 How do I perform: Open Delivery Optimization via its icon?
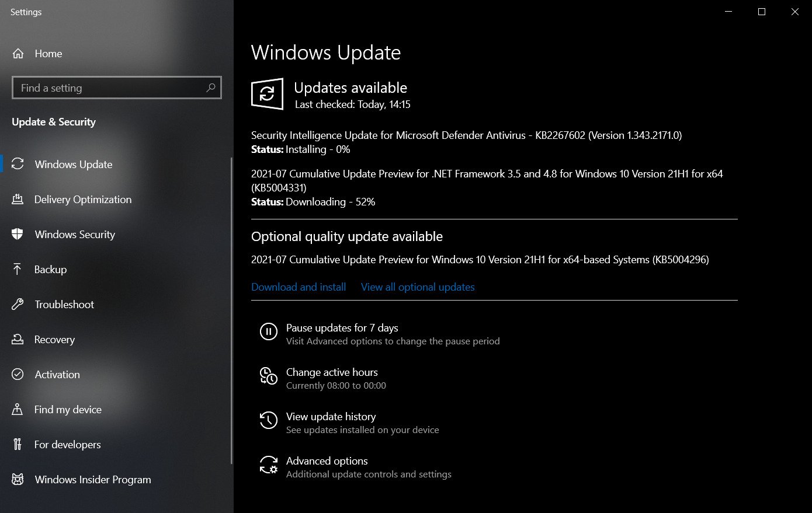coord(18,200)
